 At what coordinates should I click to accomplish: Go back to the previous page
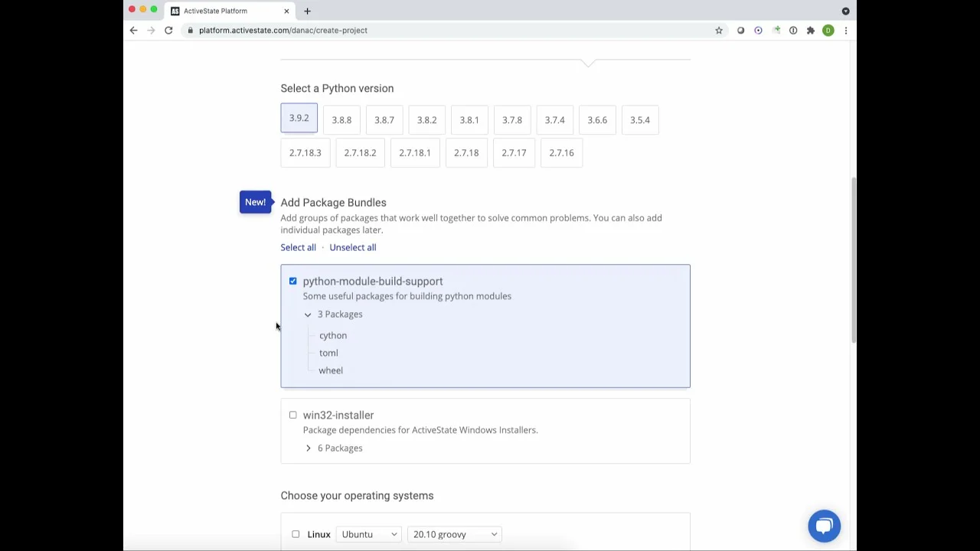click(x=133, y=30)
